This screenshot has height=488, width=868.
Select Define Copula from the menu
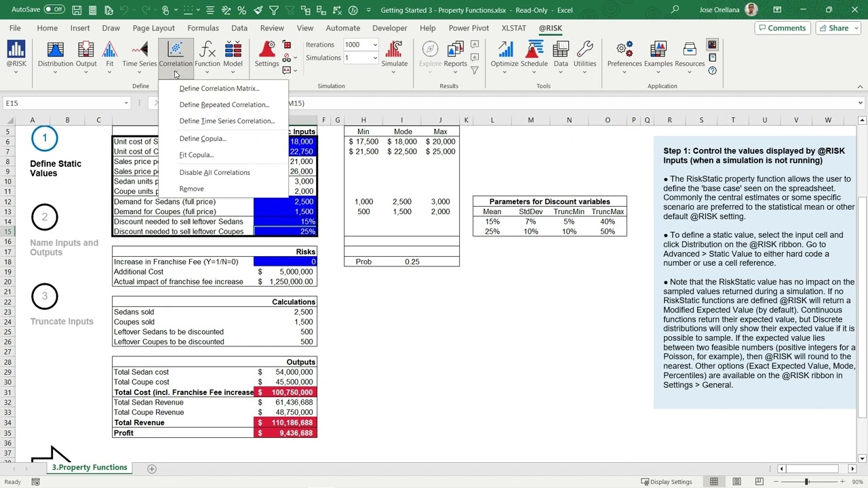203,138
